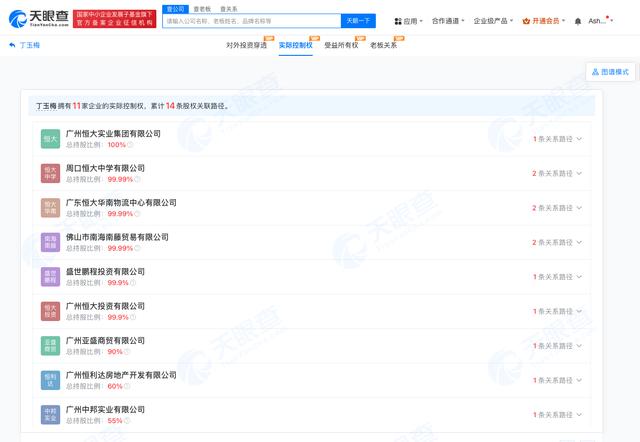The height and width of the screenshot is (442, 640).
Task: Click info icon on 广东恒大华南物流中心 share ratio
Action: coord(137,214)
